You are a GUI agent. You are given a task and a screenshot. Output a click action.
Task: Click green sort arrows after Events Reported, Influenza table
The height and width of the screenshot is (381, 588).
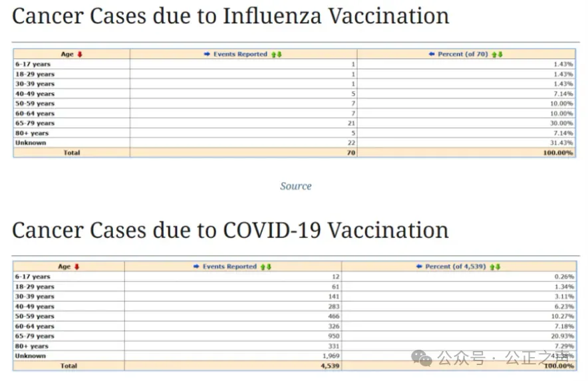pyautogui.click(x=277, y=55)
